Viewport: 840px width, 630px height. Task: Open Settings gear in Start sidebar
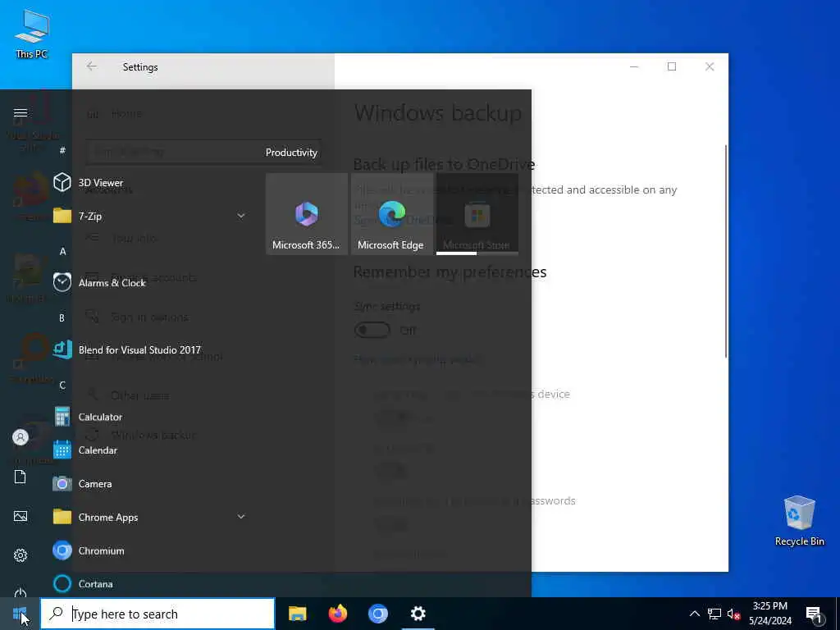click(21, 555)
